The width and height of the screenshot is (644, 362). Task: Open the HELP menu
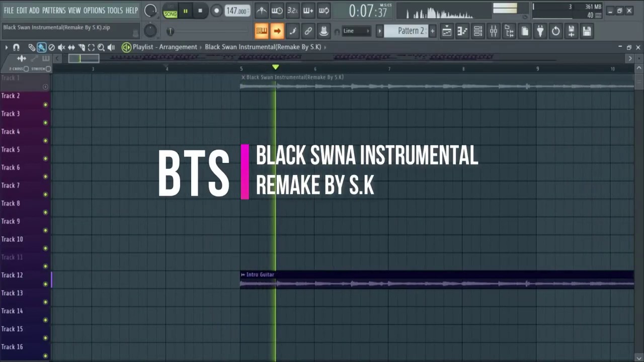tap(132, 10)
